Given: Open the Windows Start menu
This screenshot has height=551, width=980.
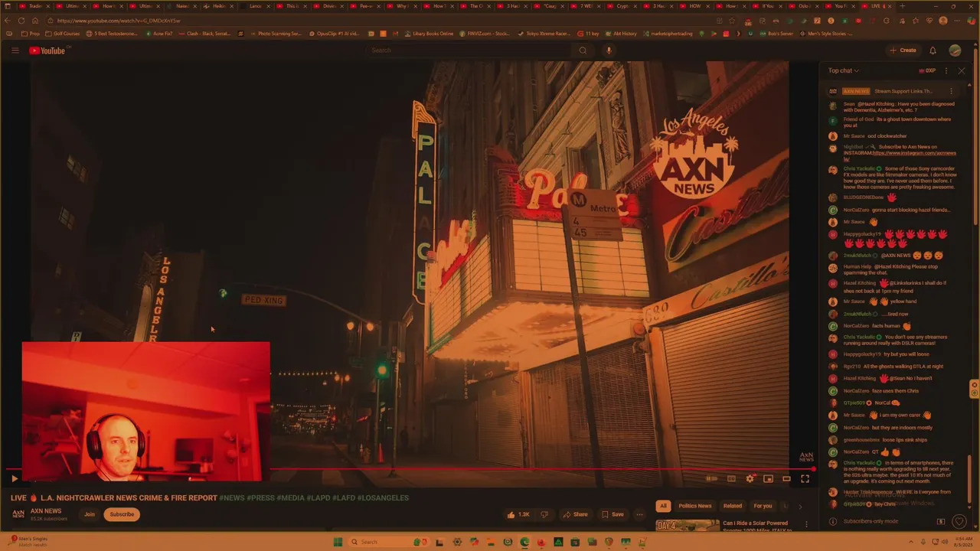Looking at the screenshot, I should [x=338, y=542].
